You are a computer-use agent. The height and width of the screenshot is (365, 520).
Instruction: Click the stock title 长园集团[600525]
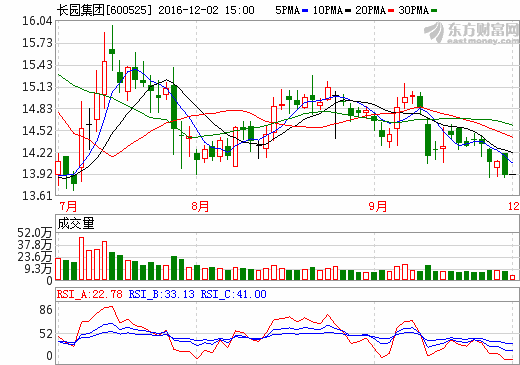coord(104,10)
